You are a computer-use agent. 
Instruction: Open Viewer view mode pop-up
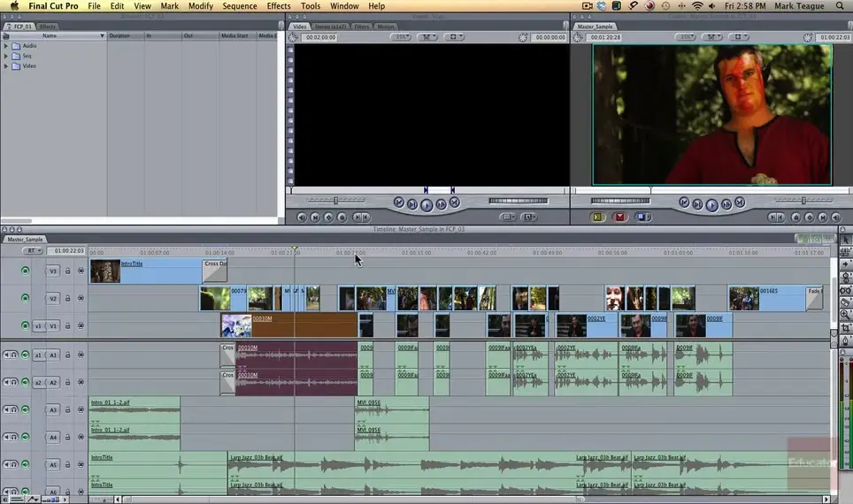[453, 37]
